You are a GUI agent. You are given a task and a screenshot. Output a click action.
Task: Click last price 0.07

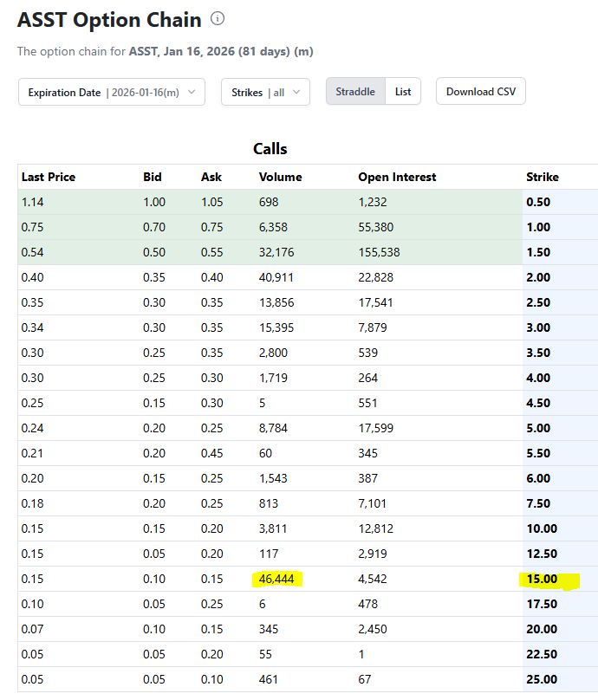[x=32, y=629]
